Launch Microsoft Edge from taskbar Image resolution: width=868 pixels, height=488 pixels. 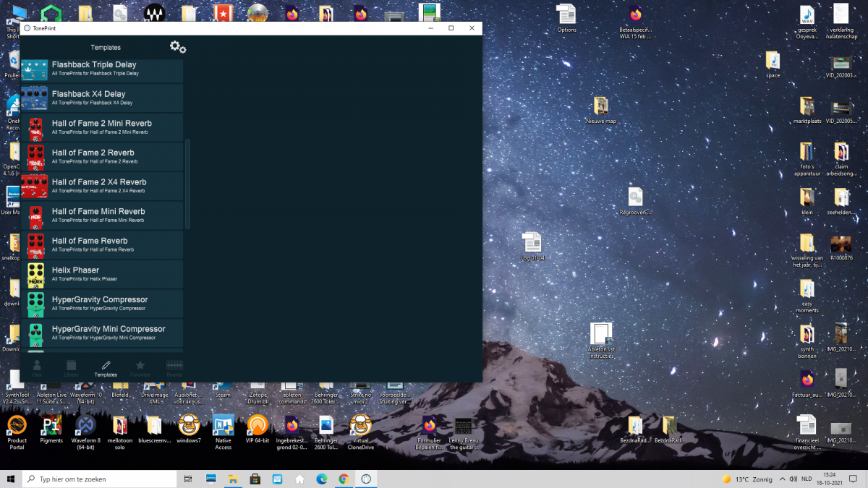[x=322, y=479]
